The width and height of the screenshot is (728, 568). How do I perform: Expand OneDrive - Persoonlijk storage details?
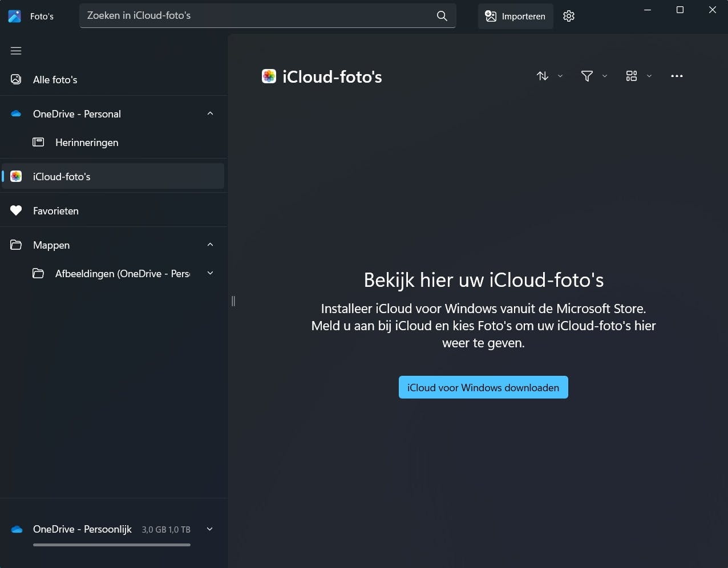tap(209, 529)
